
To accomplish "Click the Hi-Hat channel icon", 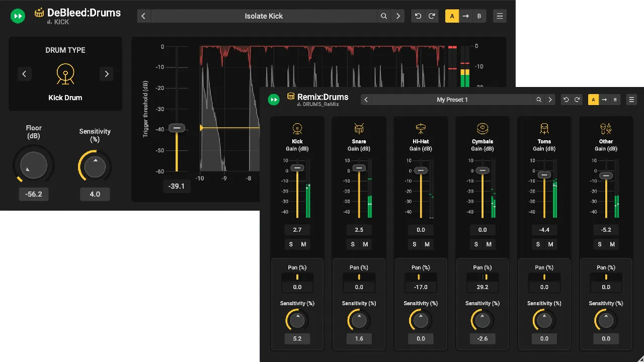I will tap(421, 128).
